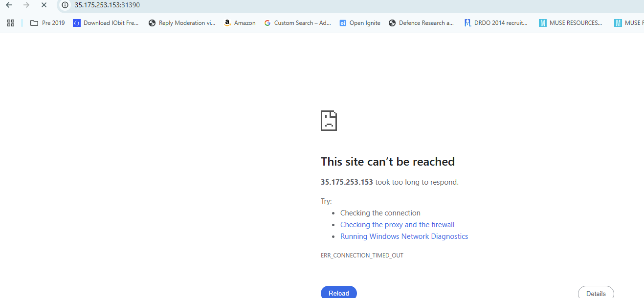Image resolution: width=644 pixels, height=298 pixels.
Task: Open the first MUSE RESOURCES... bookmark
Action: 570,23
